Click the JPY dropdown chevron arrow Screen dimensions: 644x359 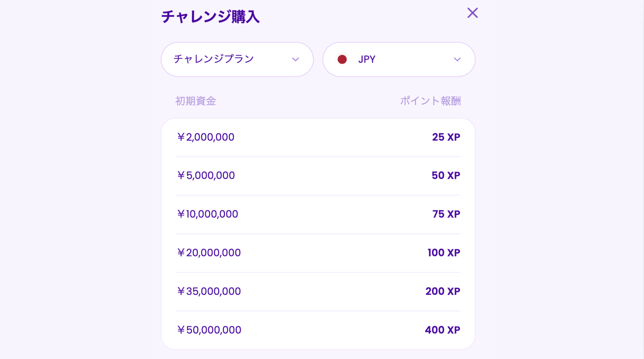pyautogui.click(x=457, y=59)
